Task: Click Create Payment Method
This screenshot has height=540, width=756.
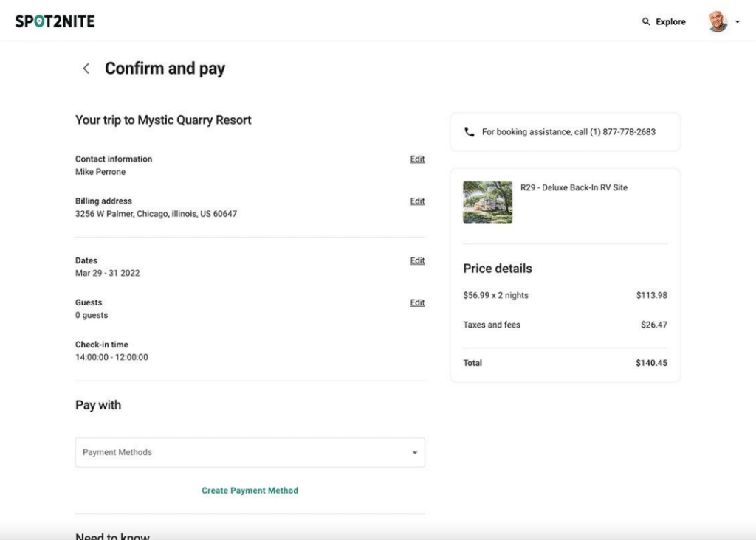Action: click(250, 491)
